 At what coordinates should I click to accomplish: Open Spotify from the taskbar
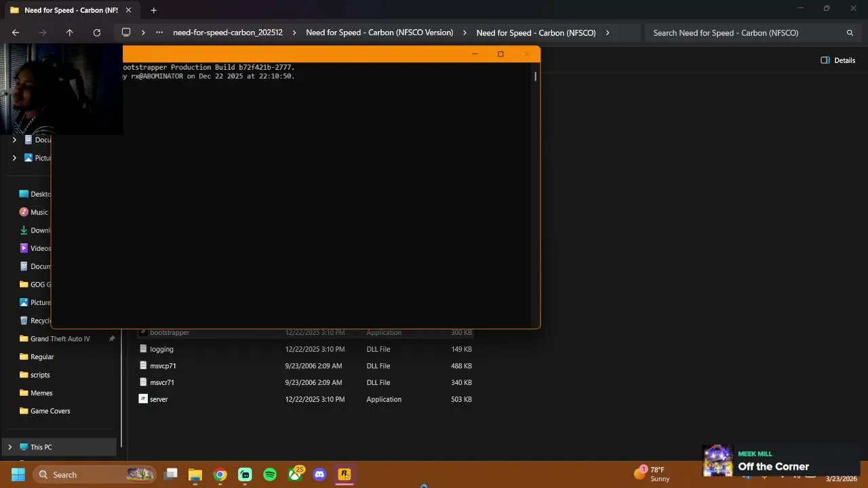pos(270,474)
